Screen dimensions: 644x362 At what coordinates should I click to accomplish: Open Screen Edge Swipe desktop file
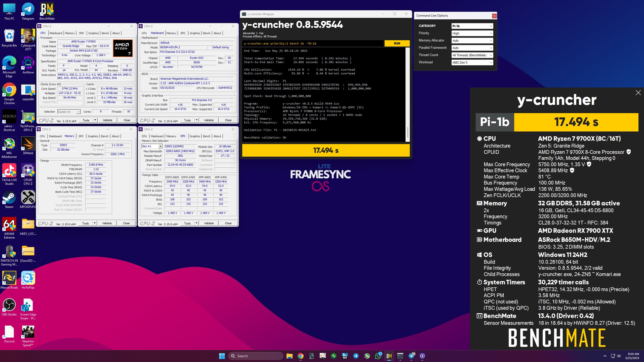(28, 309)
